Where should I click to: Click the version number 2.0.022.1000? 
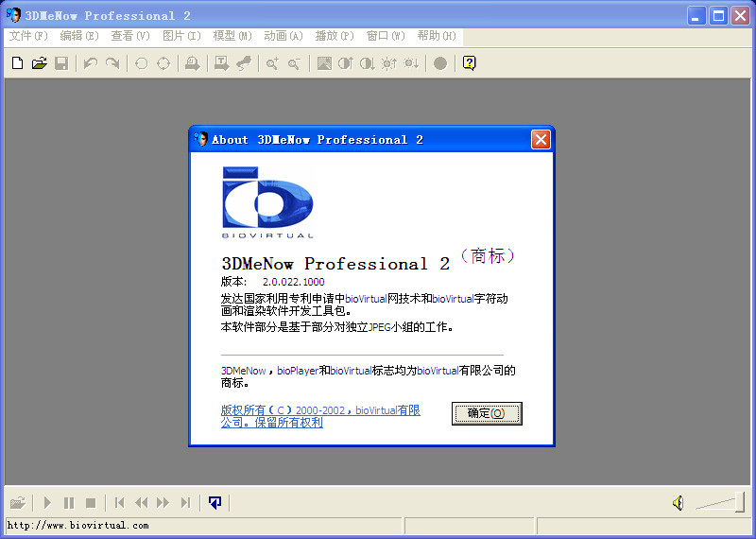(x=293, y=282)
